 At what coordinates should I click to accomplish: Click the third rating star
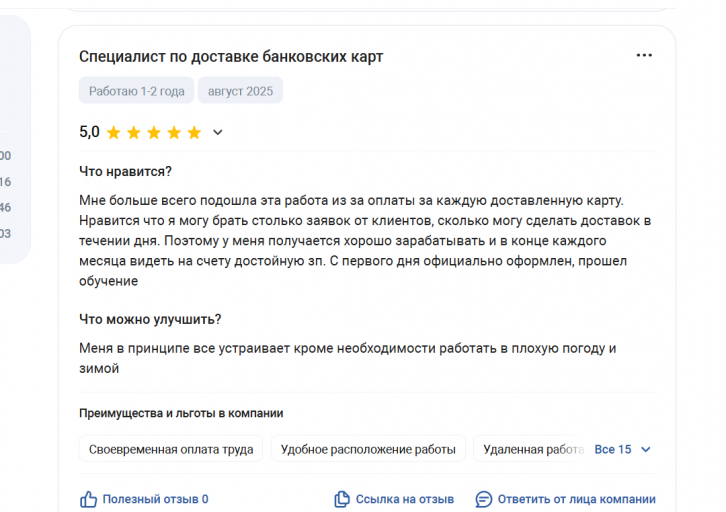coord(154,133)
